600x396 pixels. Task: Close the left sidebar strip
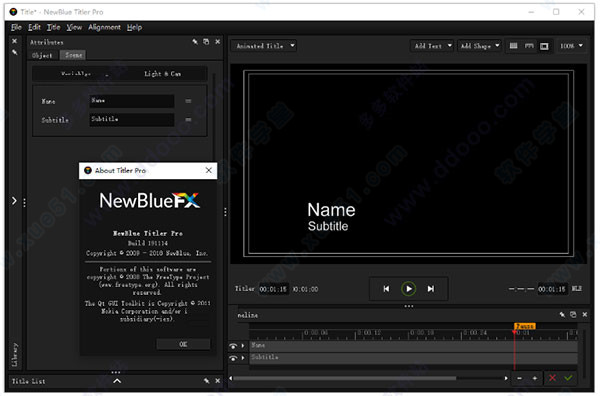[15, 41]
